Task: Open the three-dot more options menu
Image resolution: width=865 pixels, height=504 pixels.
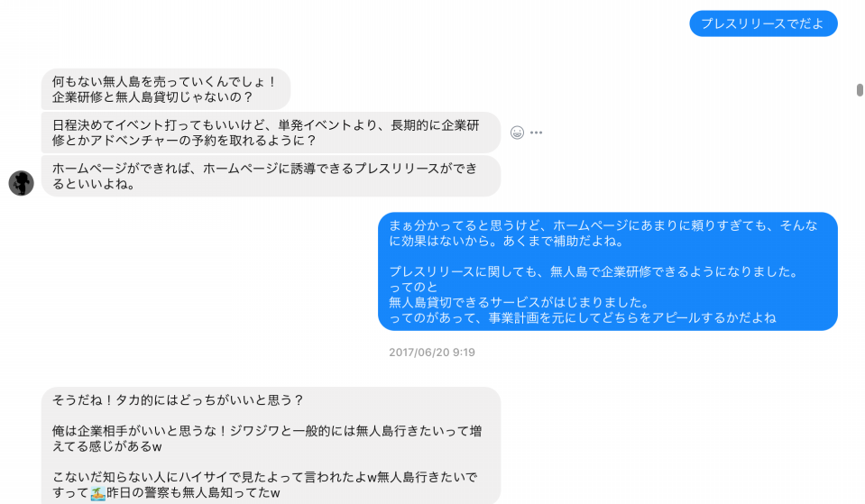Action: pyautogui.click(x=536, y=133)
